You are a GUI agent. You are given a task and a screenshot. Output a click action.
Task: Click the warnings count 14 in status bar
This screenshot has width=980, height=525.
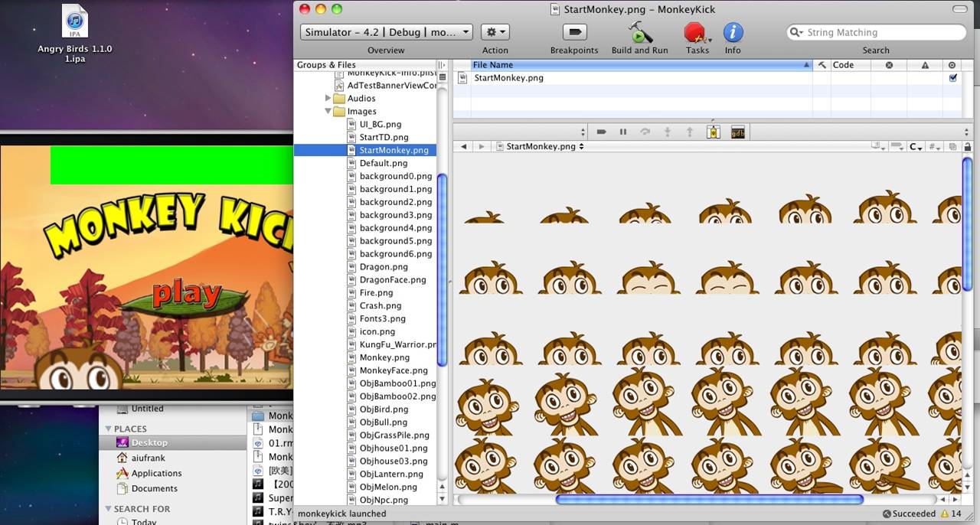coord(951,514)
